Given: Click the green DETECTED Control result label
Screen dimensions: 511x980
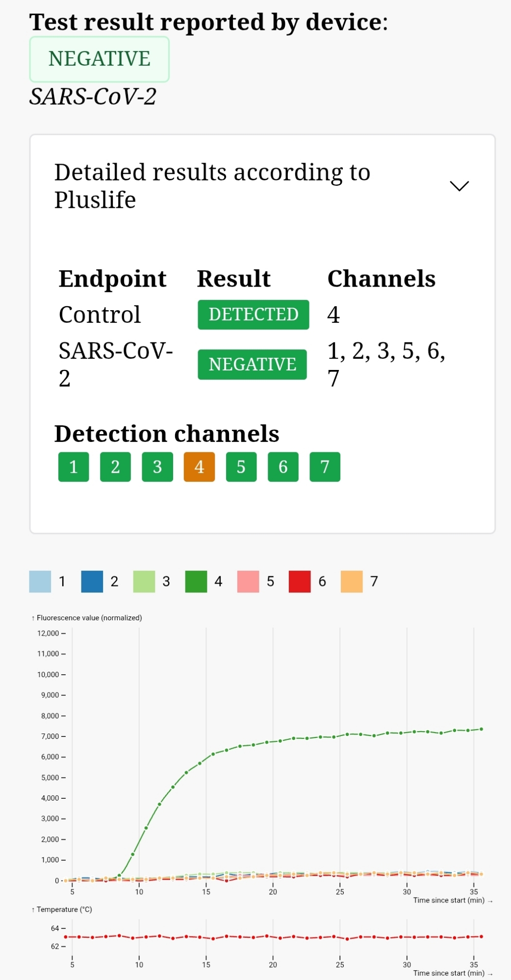Looking at the screenshot, I should 254,315.
